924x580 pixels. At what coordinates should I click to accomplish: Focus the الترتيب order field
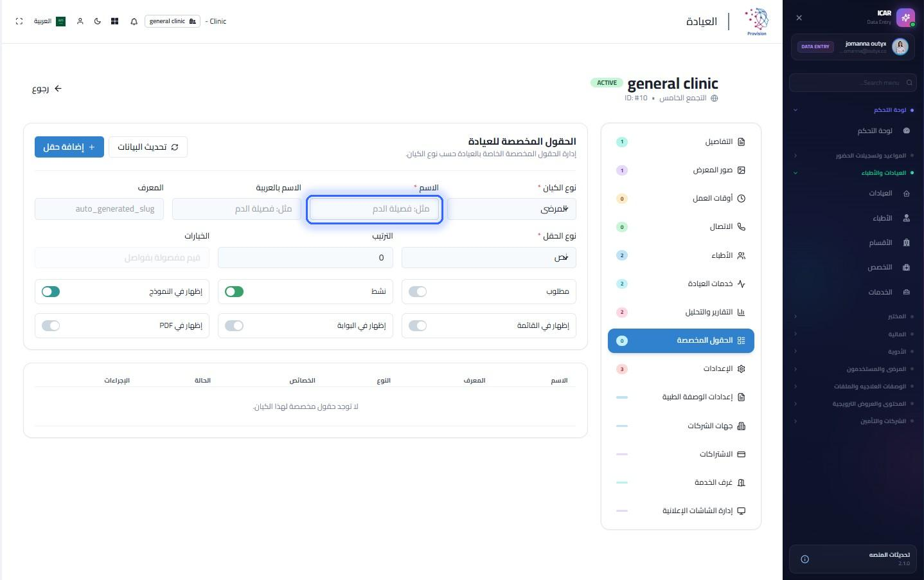pos(305,257)
